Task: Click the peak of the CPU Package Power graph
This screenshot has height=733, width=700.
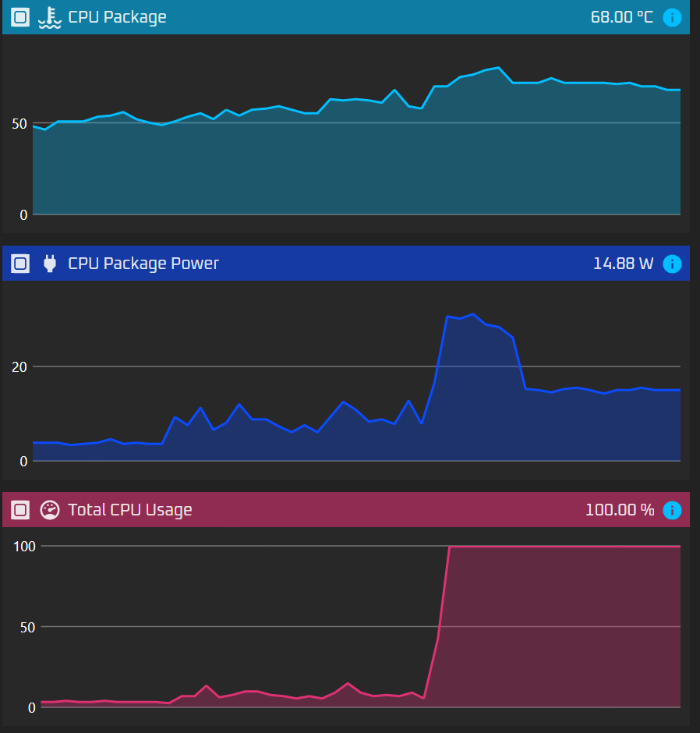Action: [472, 314]
